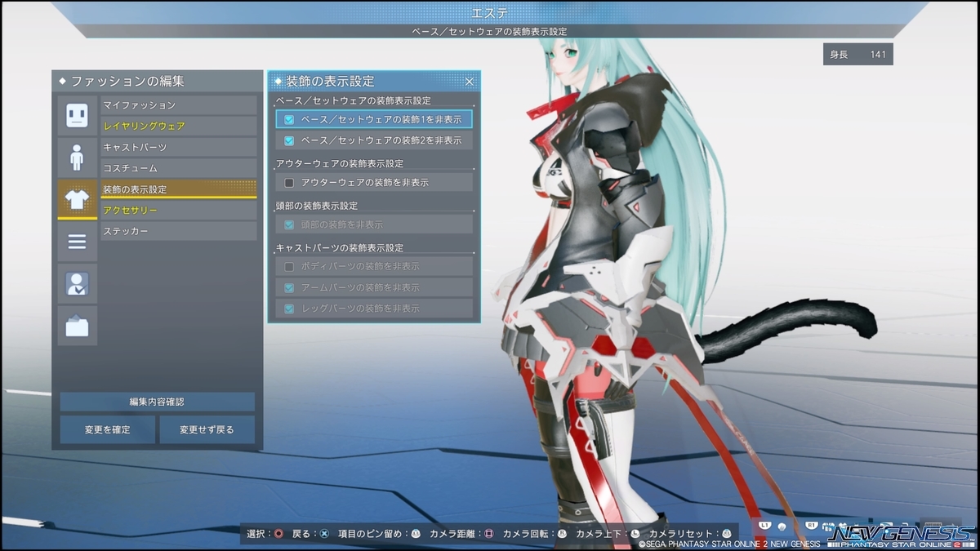The image size is (980, 551).
Task: Click 変更せず戻る button
Action: coord(207,429)
